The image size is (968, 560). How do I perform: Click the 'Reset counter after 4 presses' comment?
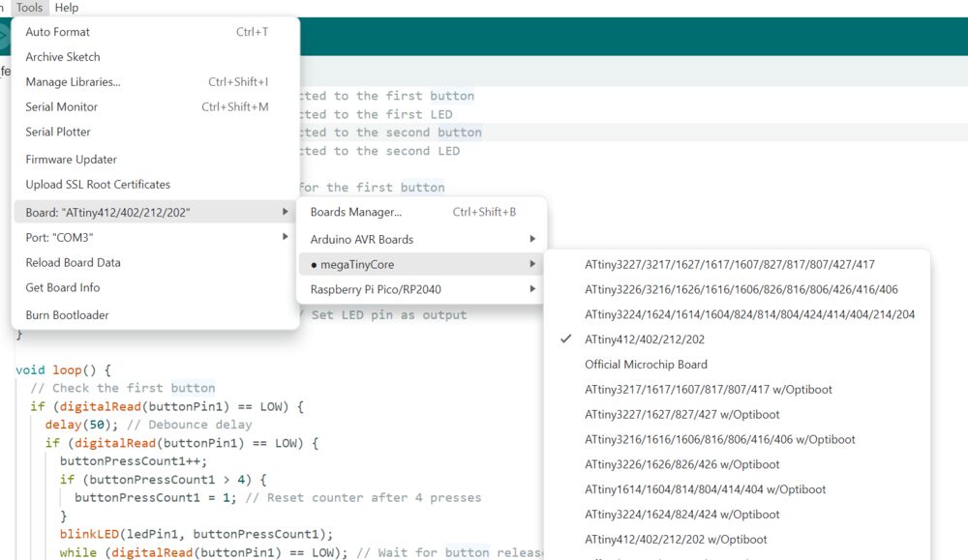pyautogui.click(x=363, y=498)
